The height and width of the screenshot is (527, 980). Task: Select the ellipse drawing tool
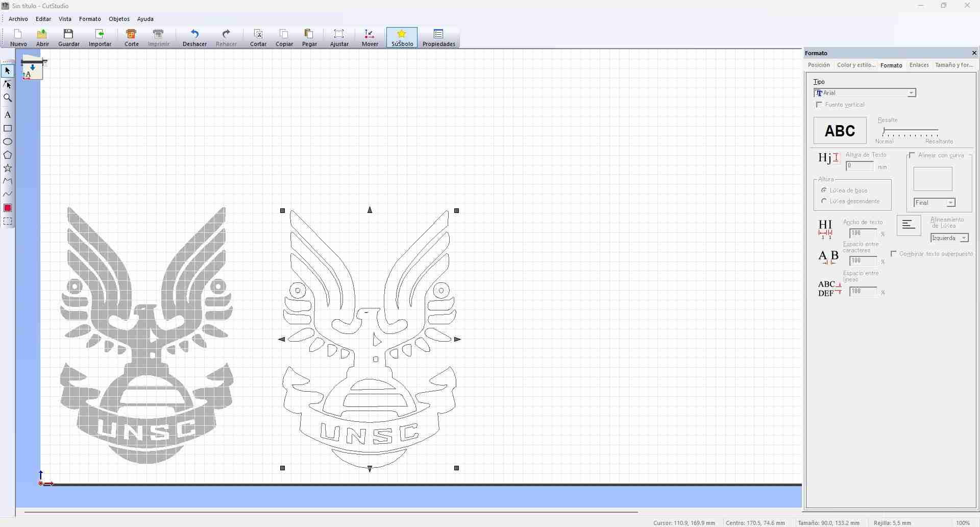click(8, 141)
